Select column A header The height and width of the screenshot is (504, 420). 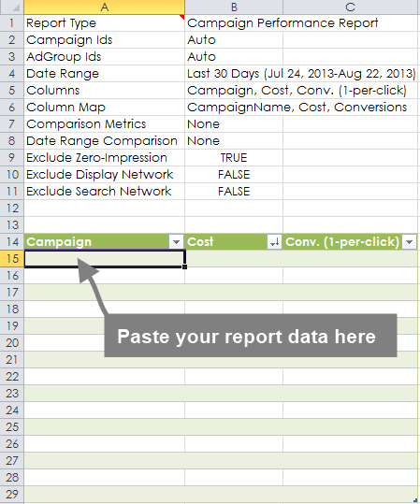[104, 7]
